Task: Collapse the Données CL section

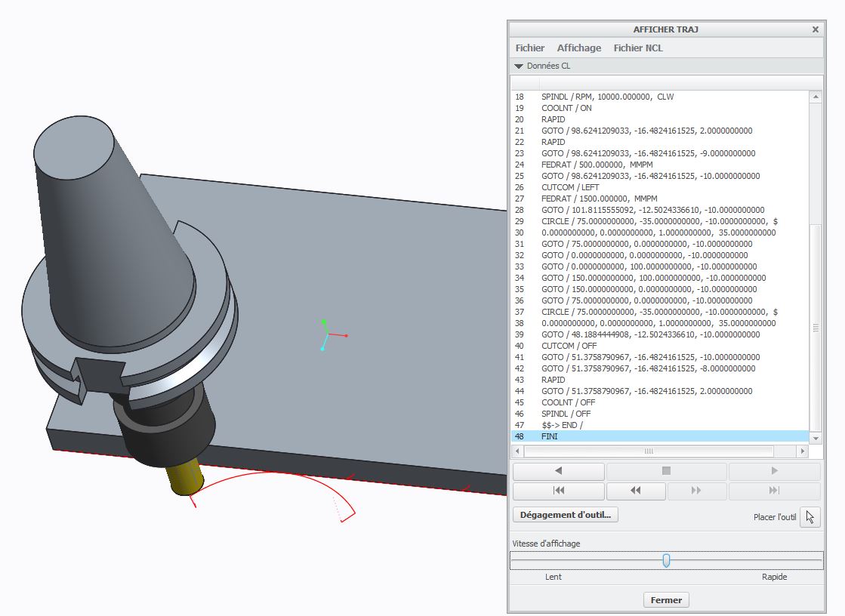Action: (x=519, y=66)
